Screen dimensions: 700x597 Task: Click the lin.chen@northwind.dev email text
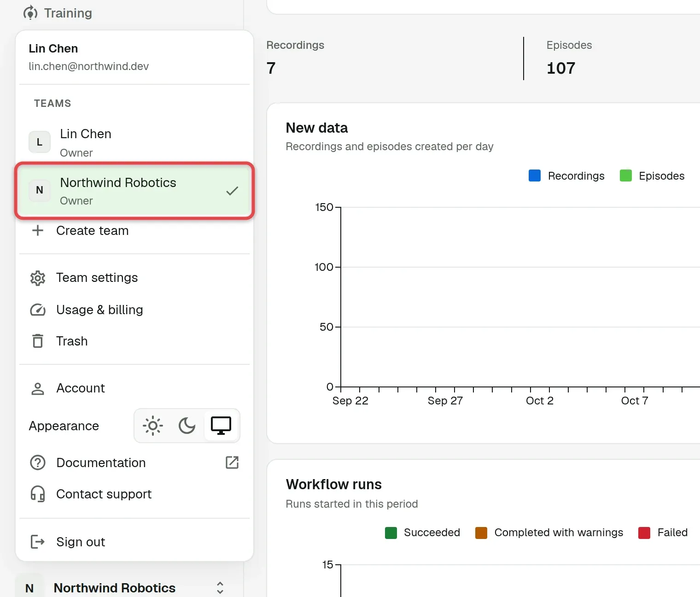88,66
